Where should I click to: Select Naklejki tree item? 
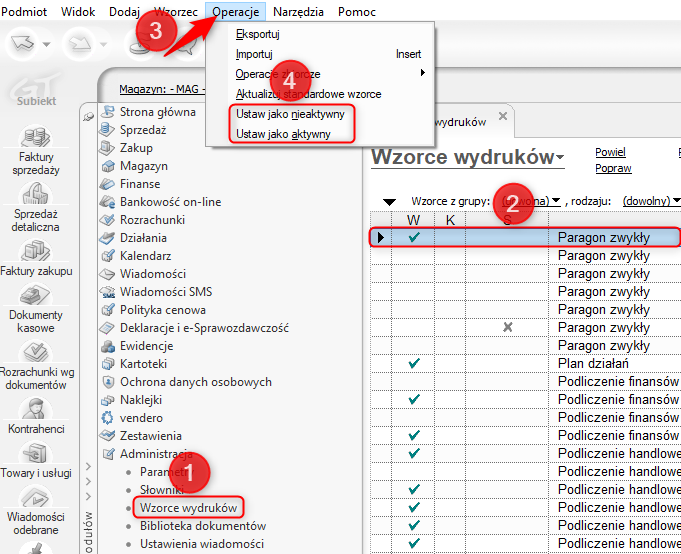tap(141, 400)
